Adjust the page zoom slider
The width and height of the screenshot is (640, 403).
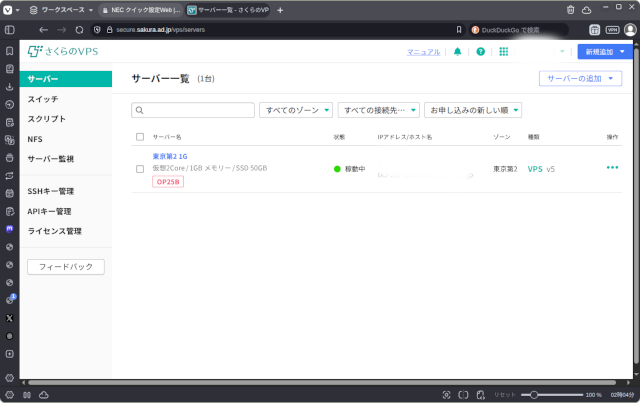pyautogui.click(x=552, y=395)
